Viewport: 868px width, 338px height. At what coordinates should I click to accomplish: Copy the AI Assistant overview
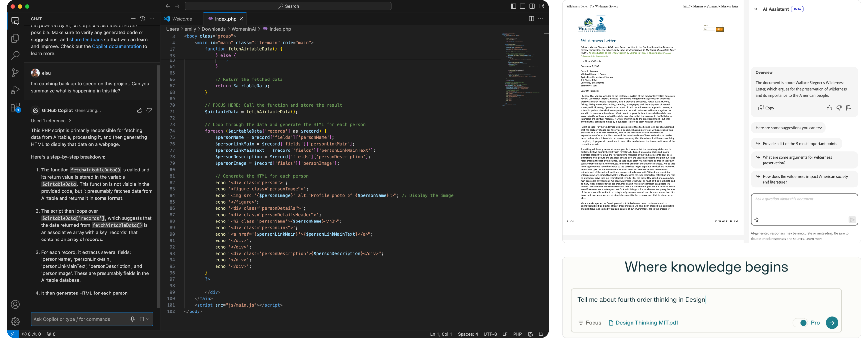[766, 108]
